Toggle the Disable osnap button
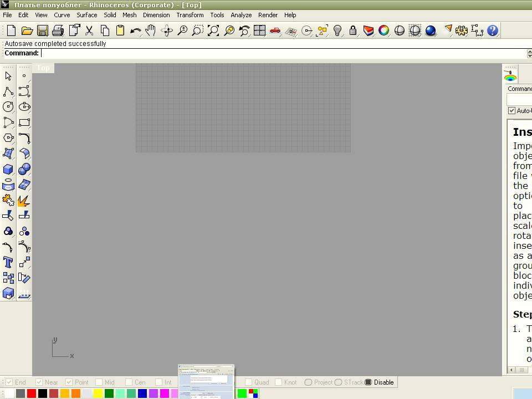 point(369,382)
